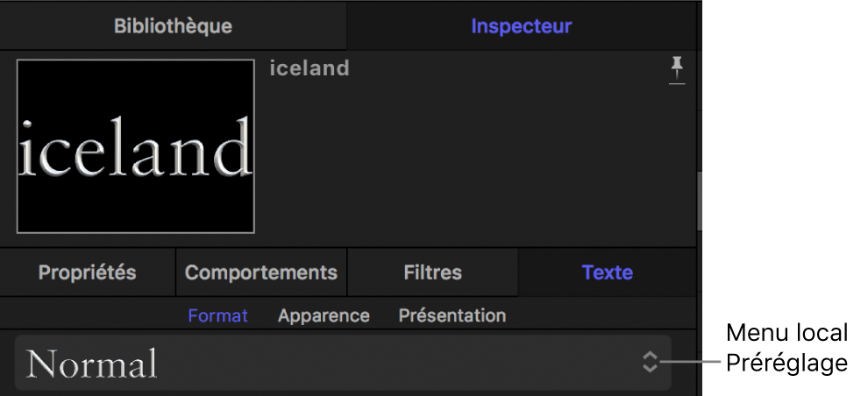The image size is (868, 396).
Task: Click the callout line pointing to the preset menu
Action: coord(693,362)
